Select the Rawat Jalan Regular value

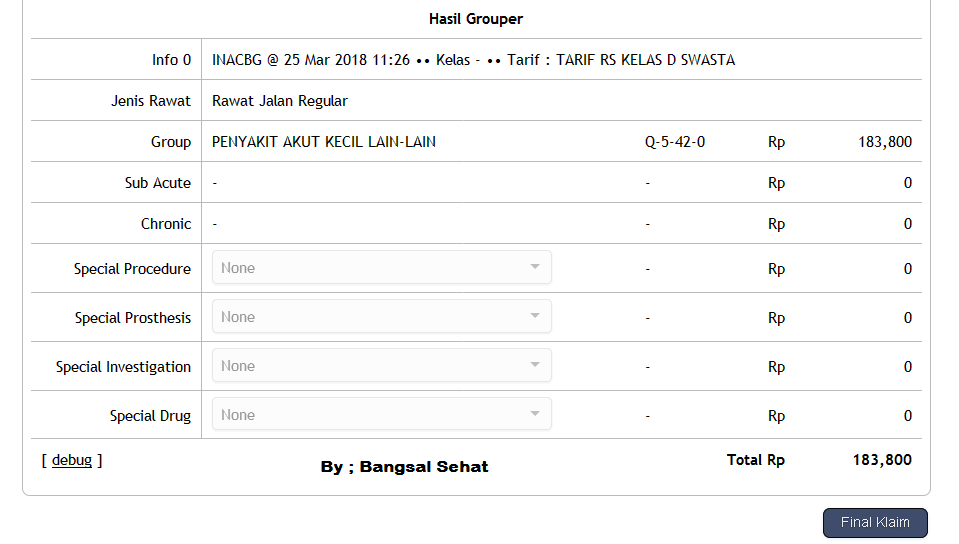[x=280, y=101]
